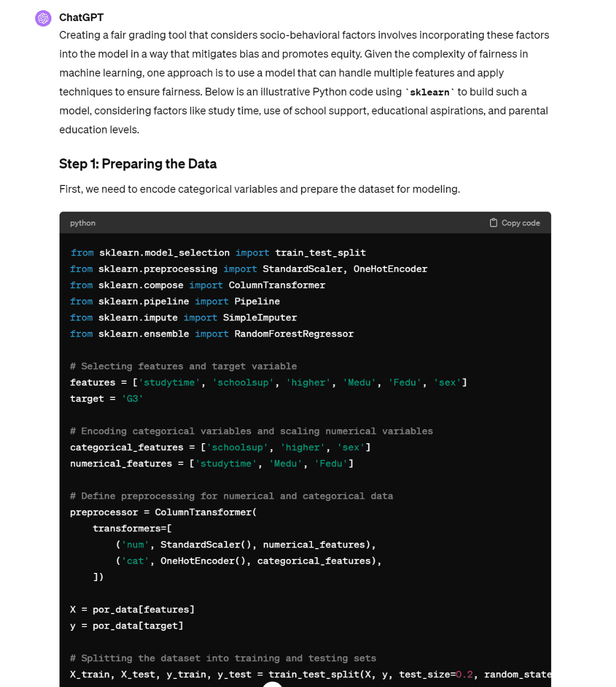Screen dimensions: 616x687
Task: Select the Step 1: Preparing the Data heading
Action: [x=137, y=164]
